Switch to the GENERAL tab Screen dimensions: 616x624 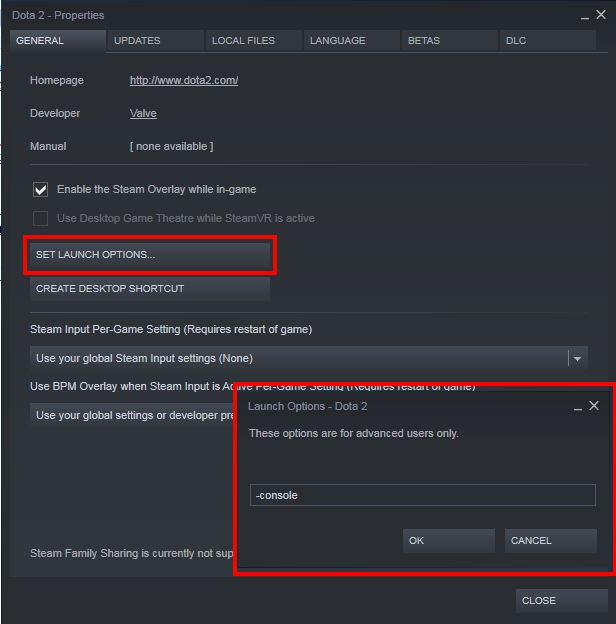pyautogui.click(x=58, y=41)
